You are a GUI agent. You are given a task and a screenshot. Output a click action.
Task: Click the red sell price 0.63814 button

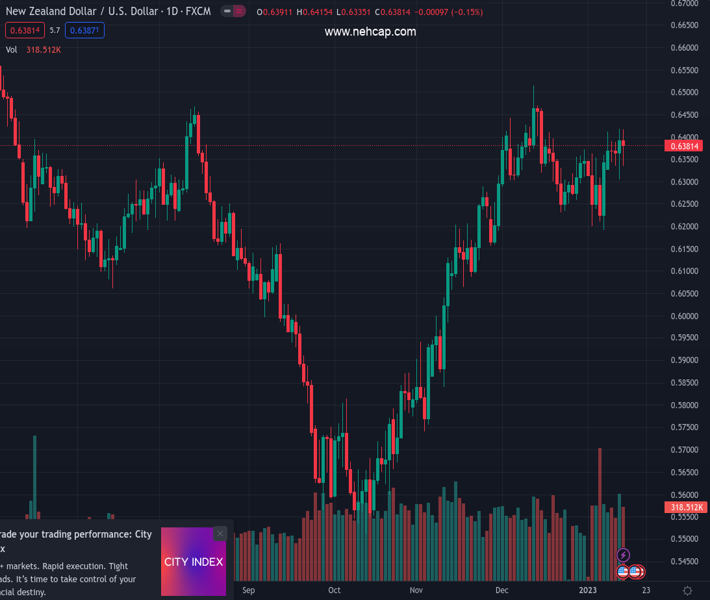tap(24, 31)
